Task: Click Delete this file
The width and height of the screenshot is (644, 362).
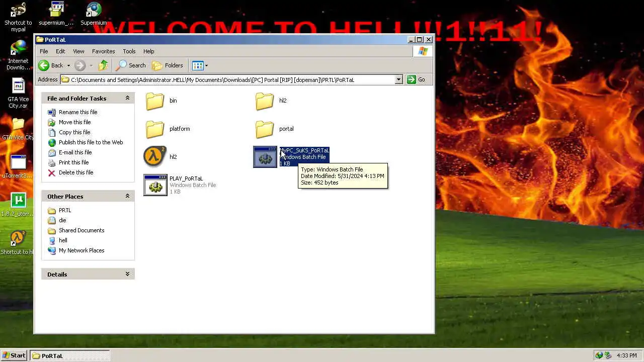Action: (76, 172)
